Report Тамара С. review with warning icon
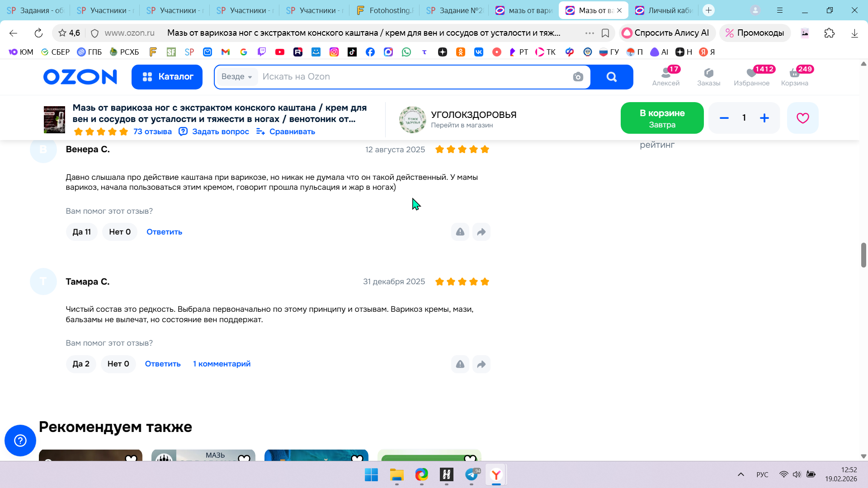The image size is (868, 488). click(460, 364)
